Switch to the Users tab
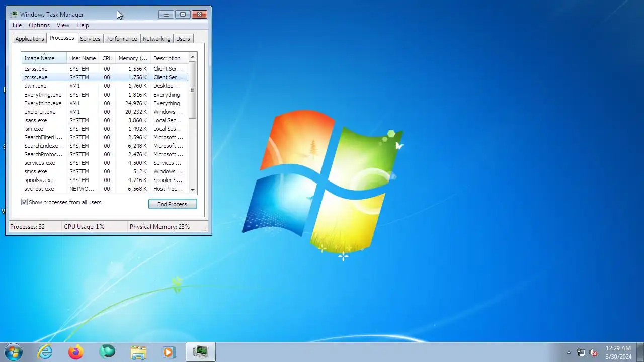Image resolution: width=644 pixels, height=362 pixels. pyautogui.click(x=183, y=39)
